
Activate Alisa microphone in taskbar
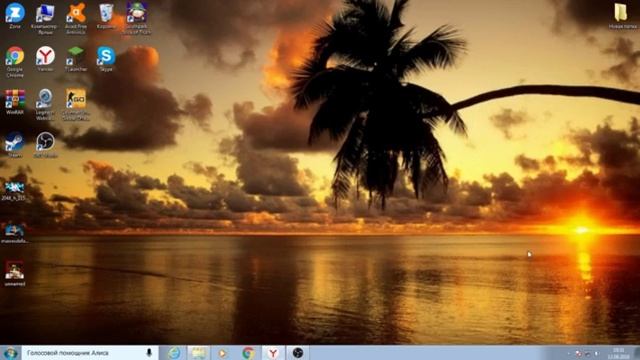(x=149, y=353)
